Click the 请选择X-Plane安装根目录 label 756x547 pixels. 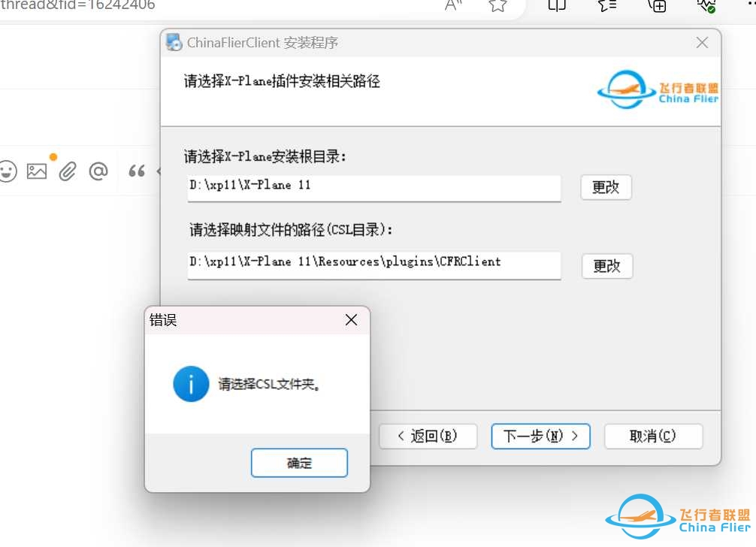[265, 156]
